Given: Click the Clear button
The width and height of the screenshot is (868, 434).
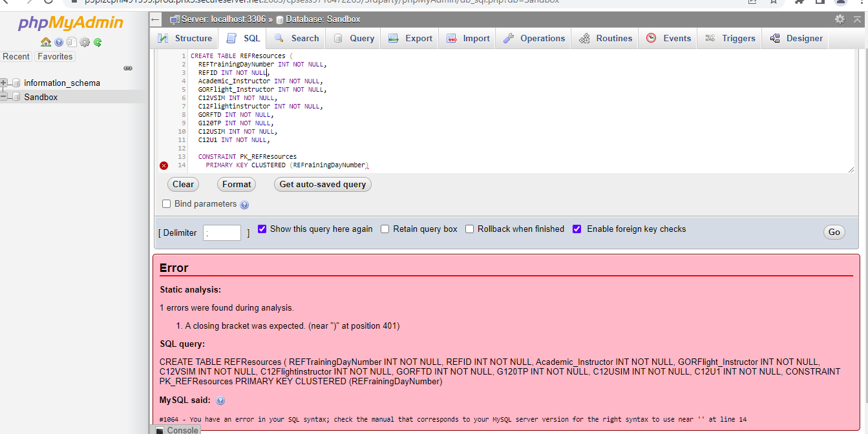Looking at the screenshot, I should point(183,184).
